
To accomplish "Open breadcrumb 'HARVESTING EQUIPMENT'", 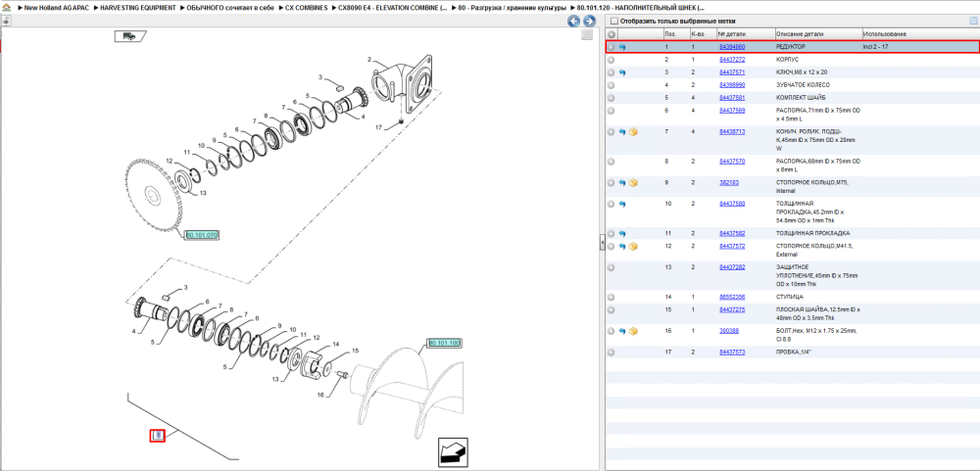I will (x=138, y=8).
